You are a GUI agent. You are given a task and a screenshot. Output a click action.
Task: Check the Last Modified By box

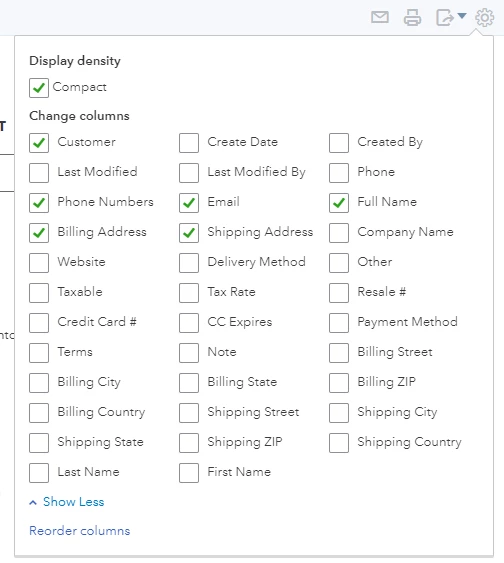click(189, 173)
